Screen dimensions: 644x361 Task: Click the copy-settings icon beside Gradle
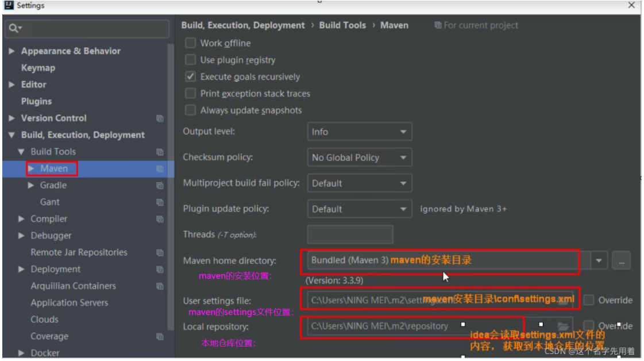(x=160, y=185)
